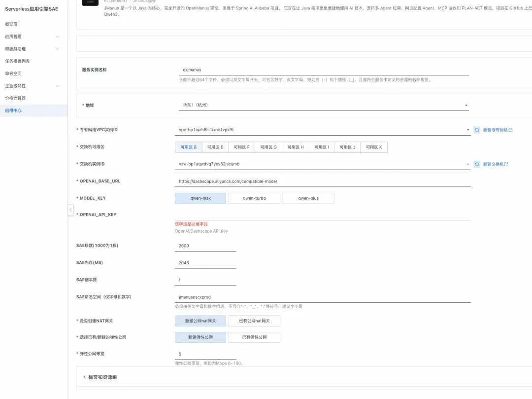
Task: Open 价格计算器 sidebar item
Action: coord(15,98)
